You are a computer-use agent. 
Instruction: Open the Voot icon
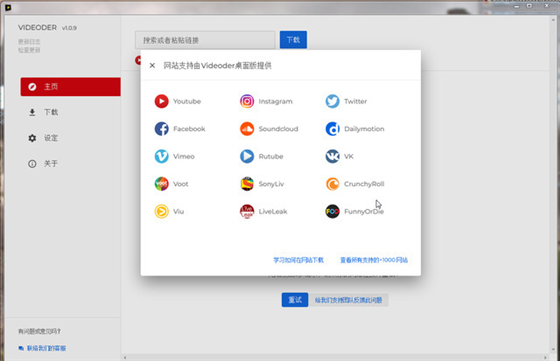click(161, 184)
